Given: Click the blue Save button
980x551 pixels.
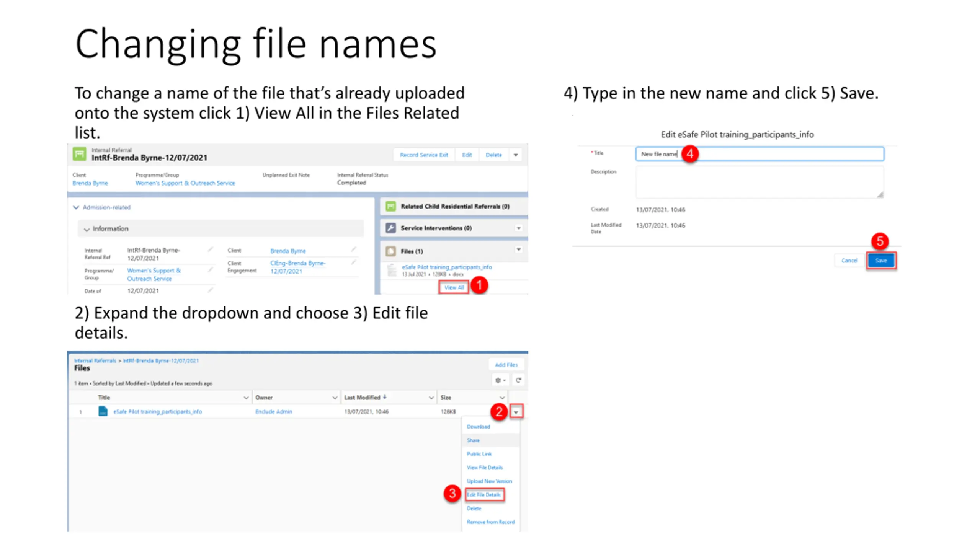Looking at the screenshot, I should (881, 261).
